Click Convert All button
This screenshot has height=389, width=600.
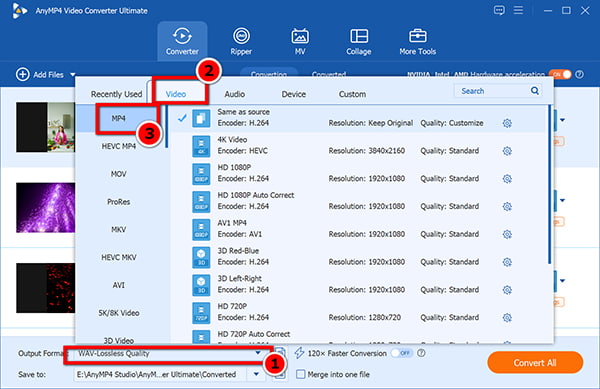[535, 363]
